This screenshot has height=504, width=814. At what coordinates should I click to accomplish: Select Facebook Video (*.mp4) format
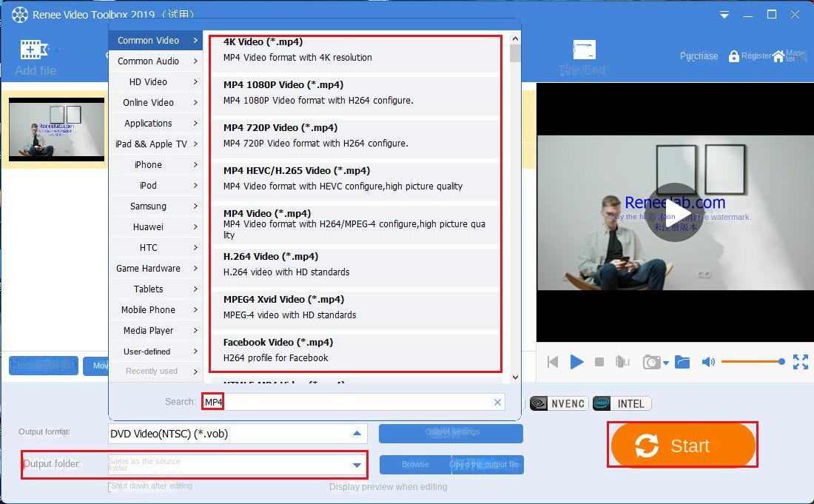pos(356,352)
